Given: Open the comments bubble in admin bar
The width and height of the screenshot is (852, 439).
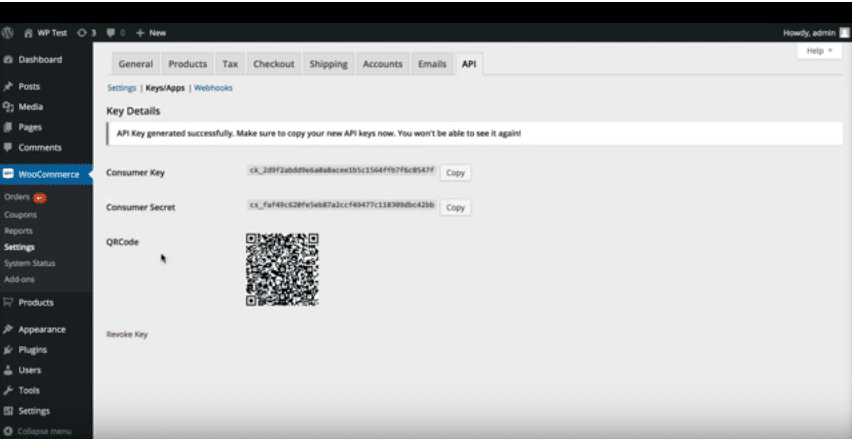Looking at the screenshot, I should click(x=116, y=33).
